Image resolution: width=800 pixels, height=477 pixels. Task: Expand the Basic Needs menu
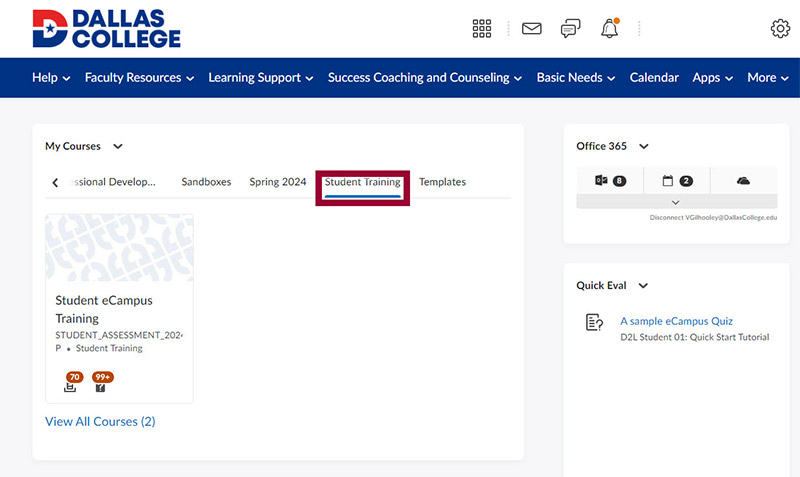coord(576,78)
